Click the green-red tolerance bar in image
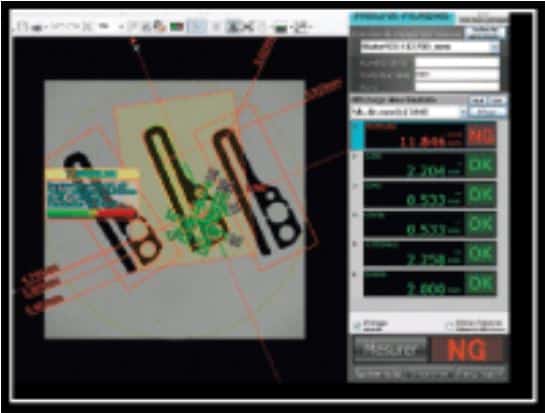 pyautogui.click(x=91, y=213)
